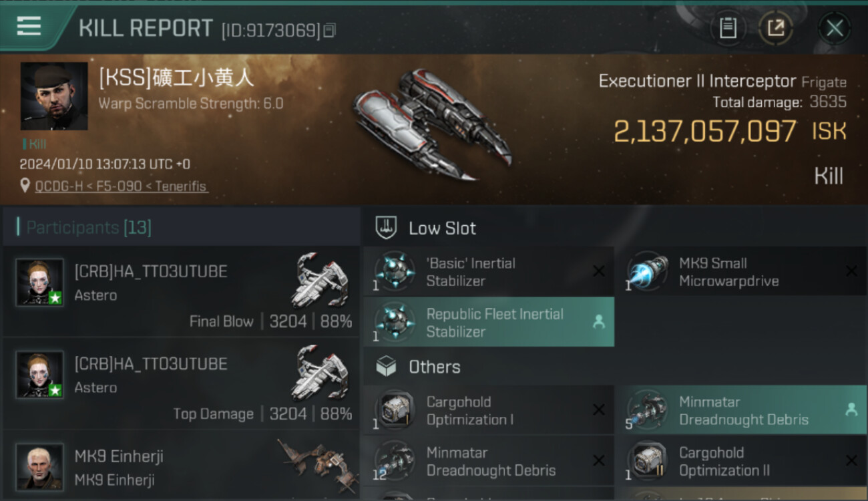Viewport: 868px width, 501px height.
Task: Open the hamburger menu
Action: coord(29,27)
